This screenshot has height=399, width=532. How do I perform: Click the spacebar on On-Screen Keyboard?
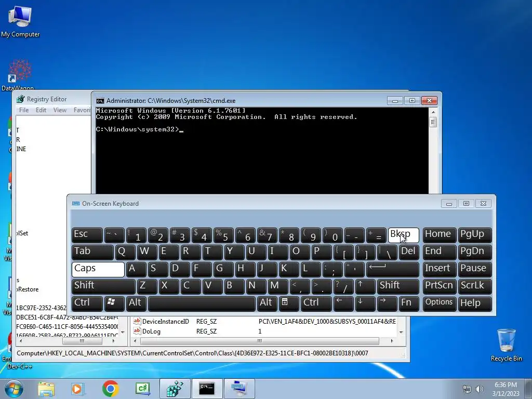click(x=202, y=303)
